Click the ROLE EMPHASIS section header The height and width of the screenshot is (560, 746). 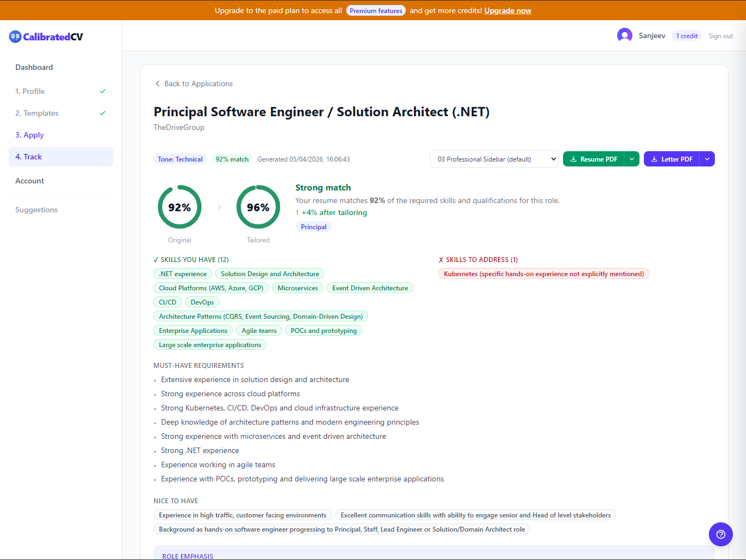click(x=188, y=556)
